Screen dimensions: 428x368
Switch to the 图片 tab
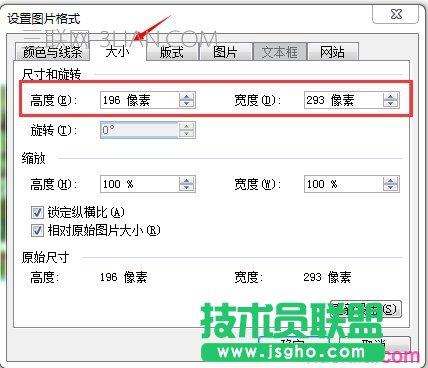[x=226, y=52]
